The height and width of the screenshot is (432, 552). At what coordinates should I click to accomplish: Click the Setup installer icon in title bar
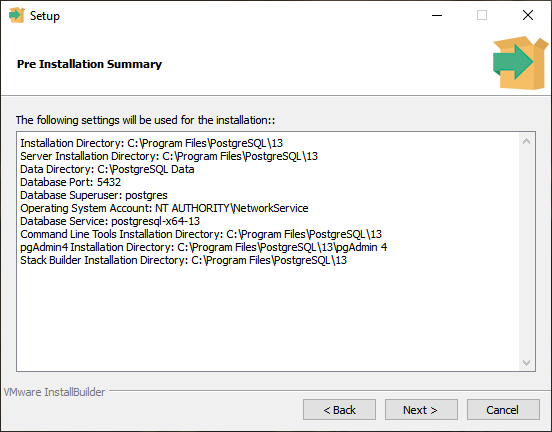pyautogui.click(x=17, y=15)
